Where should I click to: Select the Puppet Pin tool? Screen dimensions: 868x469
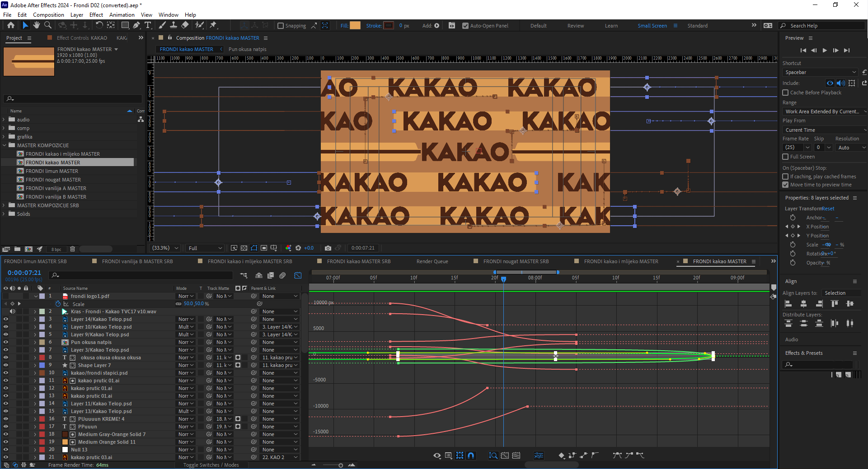[x=213, y=25]
